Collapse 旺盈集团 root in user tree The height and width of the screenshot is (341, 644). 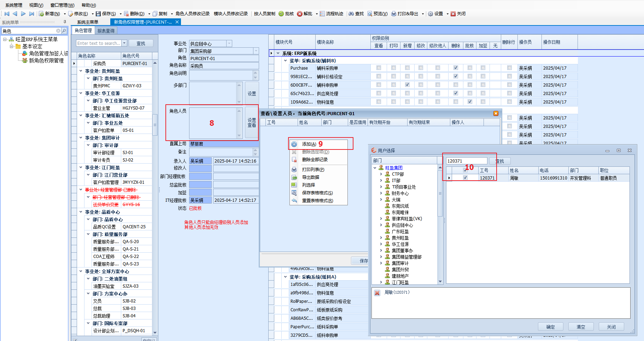[x=375, y=168]
